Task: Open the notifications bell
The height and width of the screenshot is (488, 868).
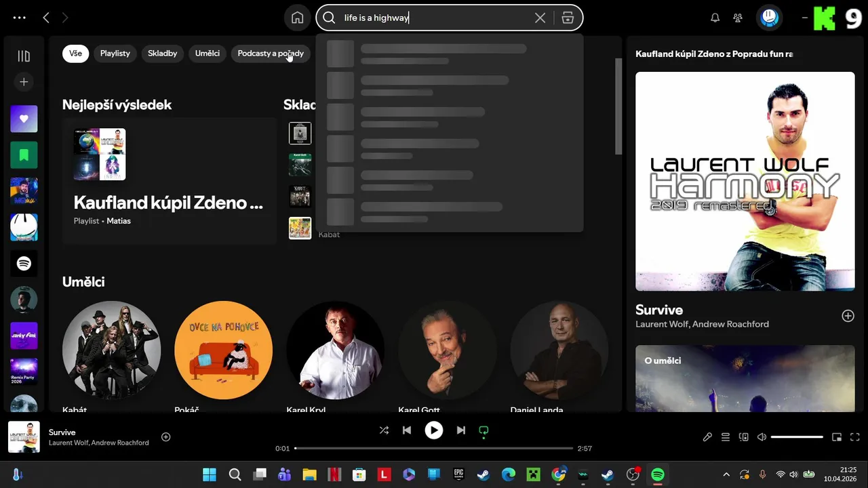Action: point(715,18)
